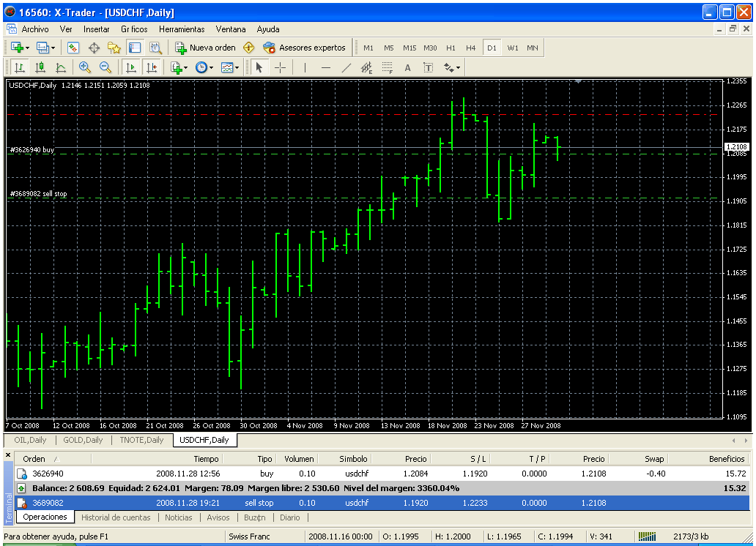This screenshot has width=756, height=546.
Task: Click the Nueva orden button
Action: pyautogui.click(x=205, y=48)
